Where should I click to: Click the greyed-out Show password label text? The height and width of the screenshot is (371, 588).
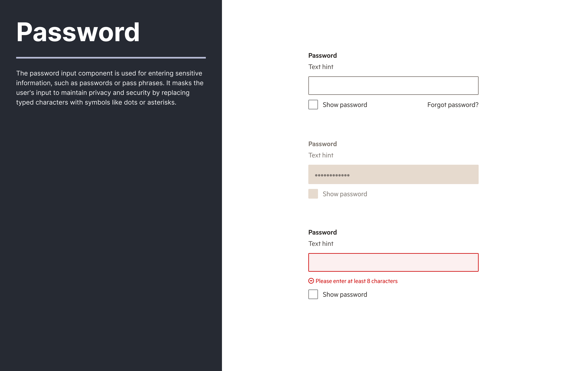[x=344, y=194]
